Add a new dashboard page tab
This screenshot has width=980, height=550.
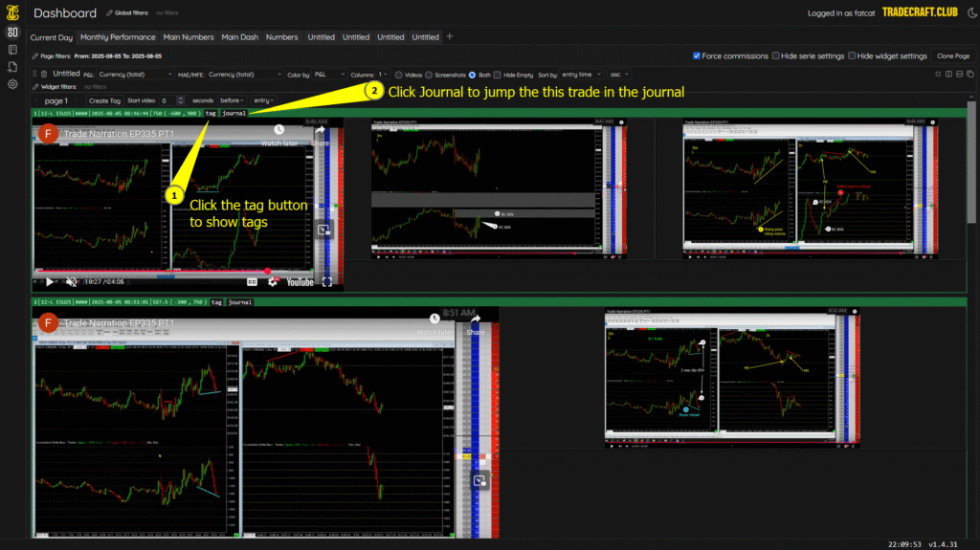(x=450, y=37)
